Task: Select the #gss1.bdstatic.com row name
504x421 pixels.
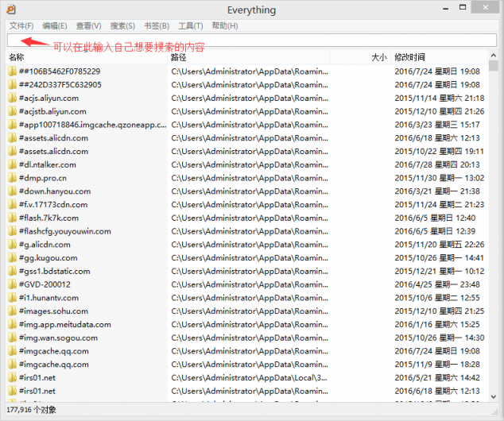Action: [55, 272]
